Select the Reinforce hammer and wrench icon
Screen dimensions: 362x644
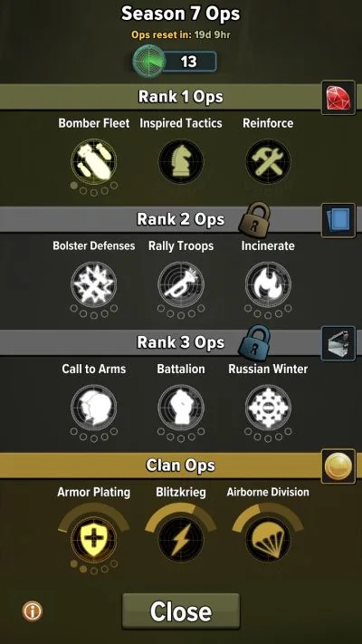pyautogui.click(x=268, y=161)
